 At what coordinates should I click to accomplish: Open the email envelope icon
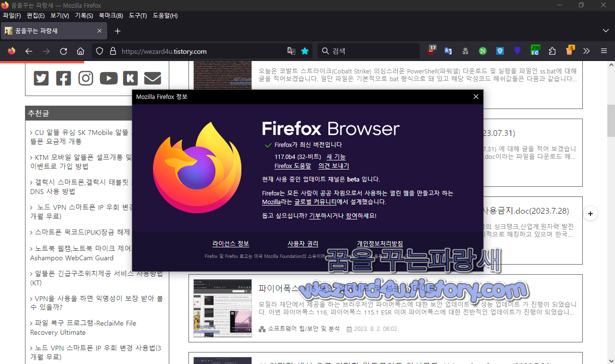[x=152, y=78]
